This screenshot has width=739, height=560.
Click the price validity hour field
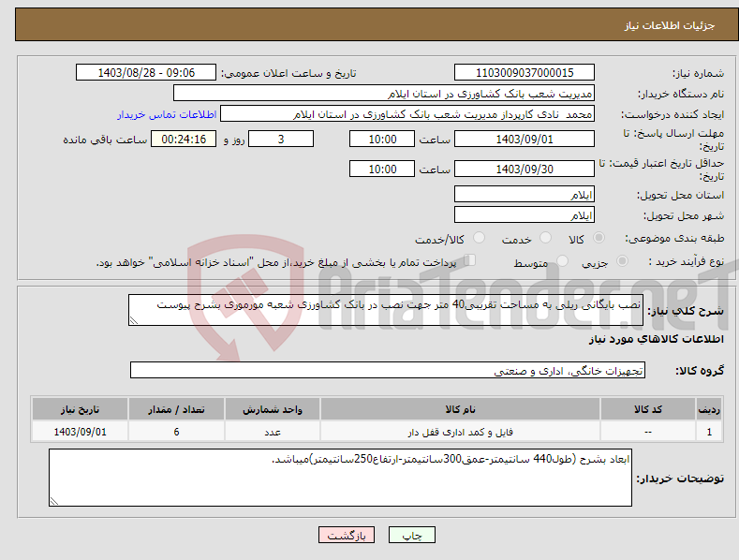pyautogui.click(x=382, y=169)
